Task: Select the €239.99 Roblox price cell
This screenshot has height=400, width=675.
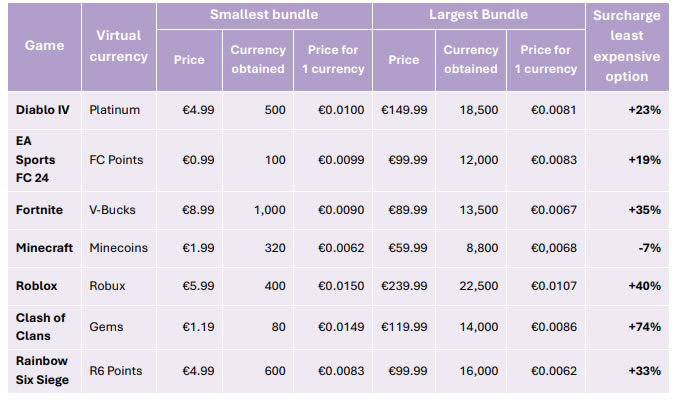Action: point(404,286)
